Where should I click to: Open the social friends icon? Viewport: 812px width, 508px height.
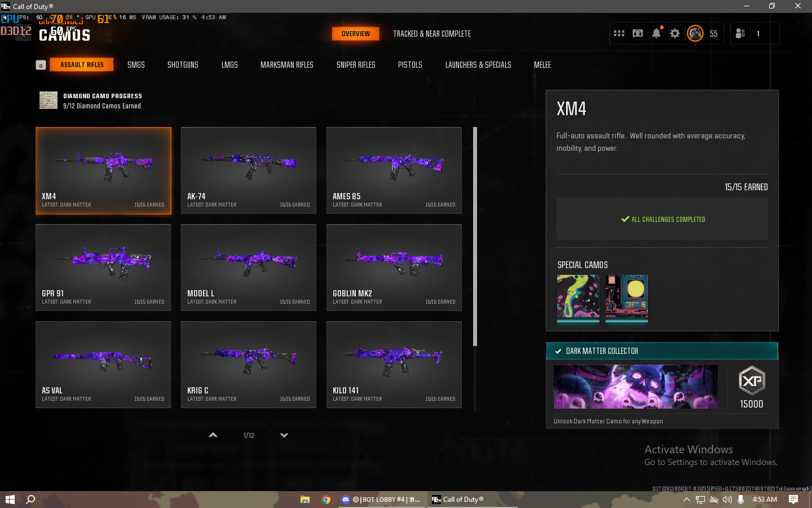click(740, 33)
